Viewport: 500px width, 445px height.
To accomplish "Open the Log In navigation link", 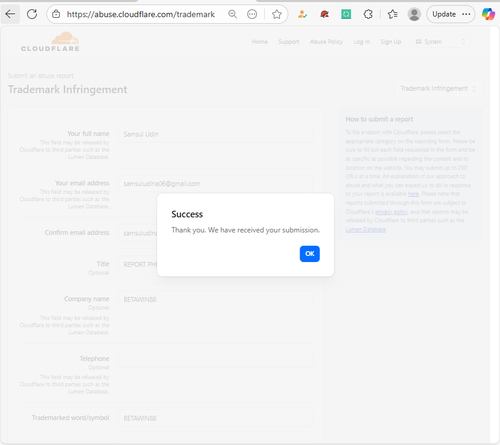I will click(362, 42).
